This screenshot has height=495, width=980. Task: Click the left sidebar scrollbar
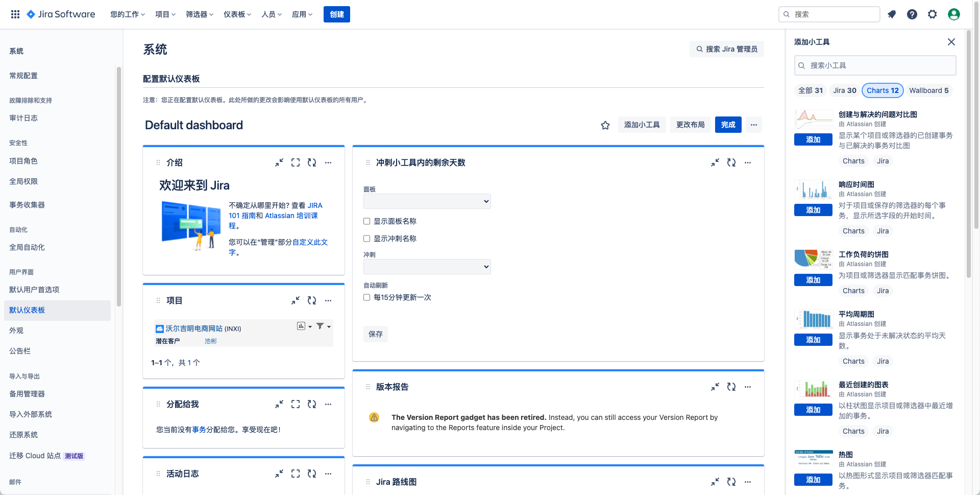(119, 186)
